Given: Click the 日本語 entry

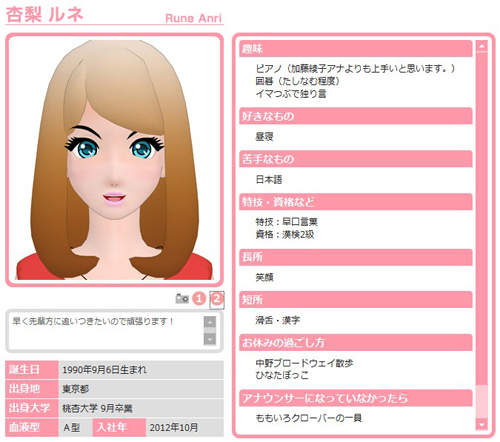Looking at the screenshot, I should point(269,180).
